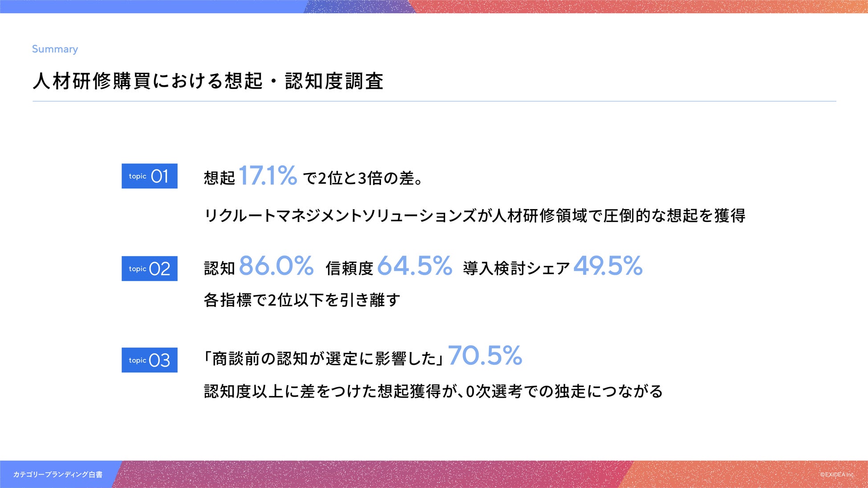The width and height of the screenshot is (868, 488).
Task: Click the topic 01 badge
Action: [x=150, y=176]
